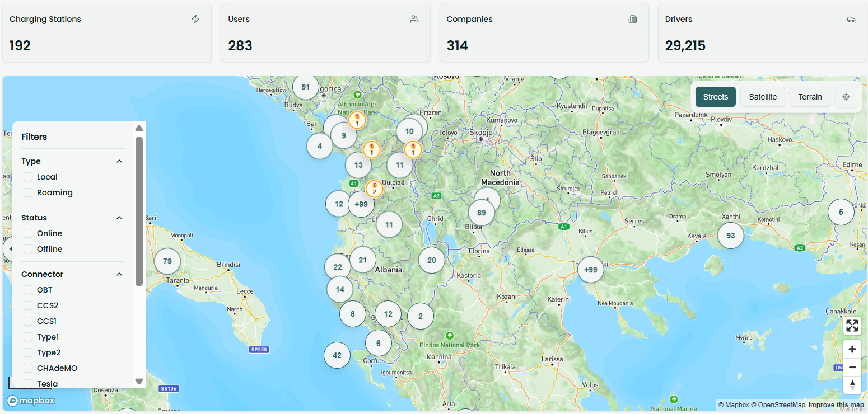Tick the Type2 connector checkbox
The width and height of the screenshot is (868, 414).
click(28, 352)
